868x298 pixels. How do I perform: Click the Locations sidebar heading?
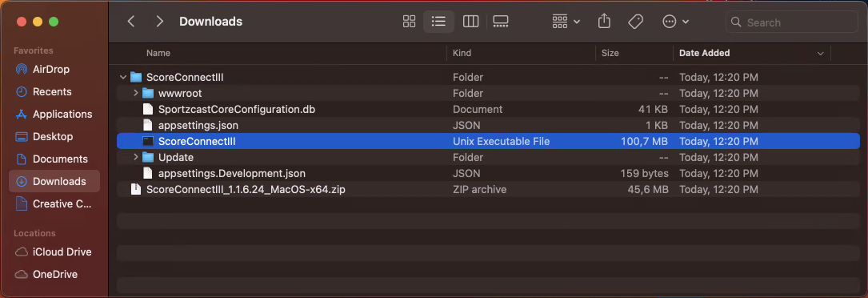click(x=34, y=233)
